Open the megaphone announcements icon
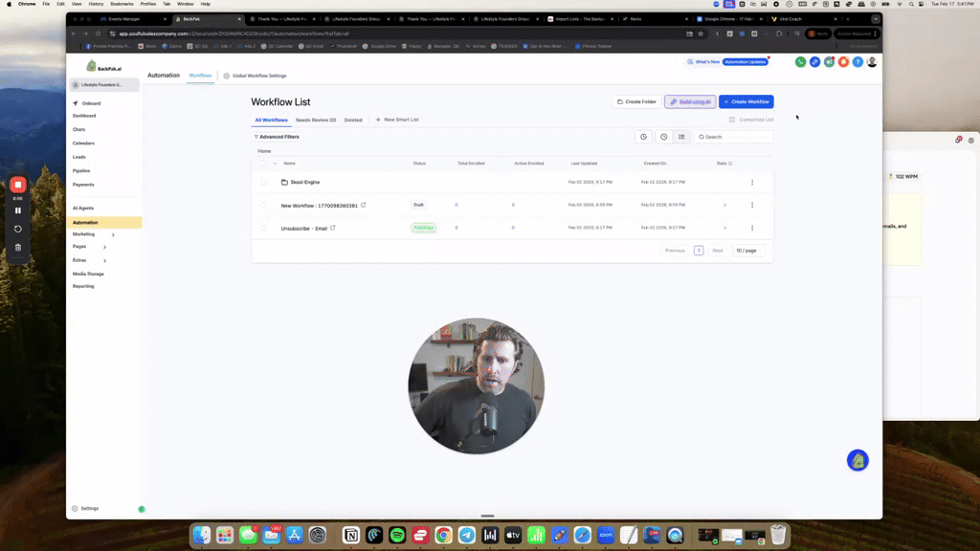980x551 pixels. point(829,62)
